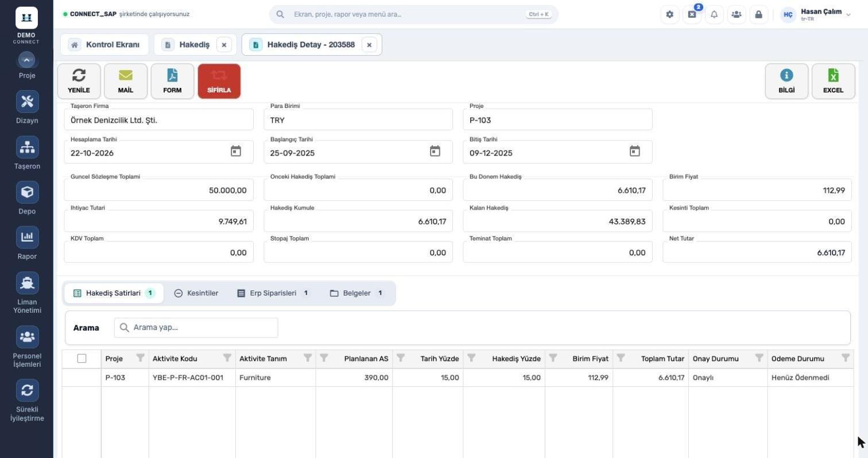
Task: Click the MAİL toolbar button
Action: click(x=126, y=81)
